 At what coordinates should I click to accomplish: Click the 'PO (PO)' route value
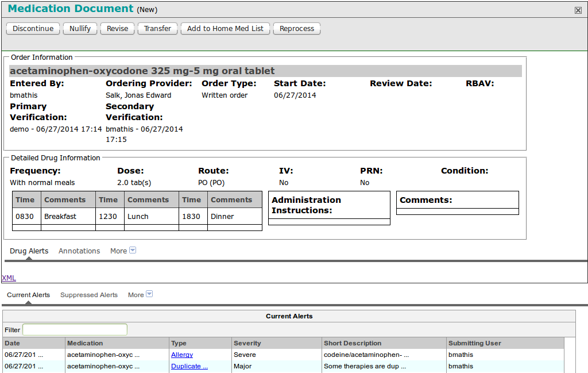[211, 183]
